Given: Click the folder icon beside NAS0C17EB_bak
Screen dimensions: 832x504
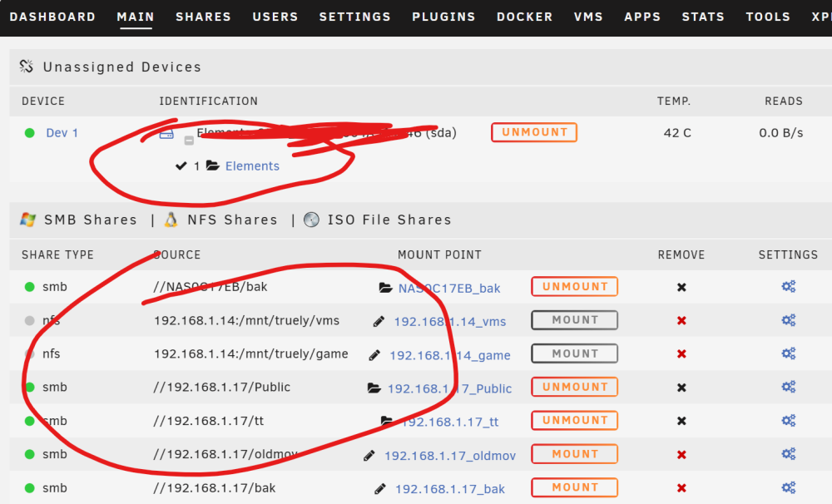Looking at the screenshot, I should coord(386,288).
